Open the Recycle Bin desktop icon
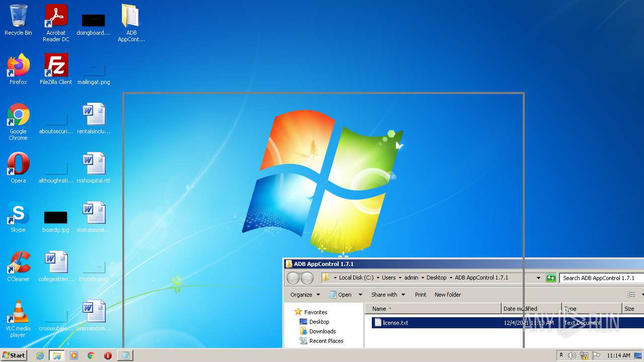The height and width of the screenshot is (362, 644). pos(18,20)
